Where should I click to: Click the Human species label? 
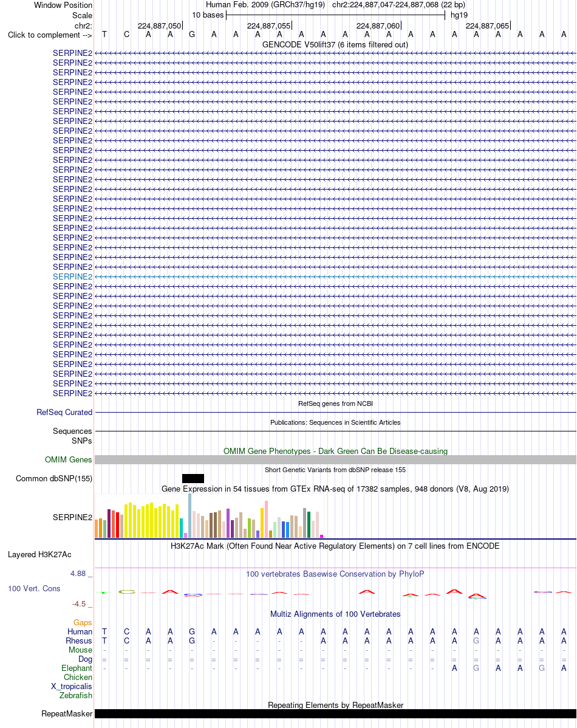point(80,632)
